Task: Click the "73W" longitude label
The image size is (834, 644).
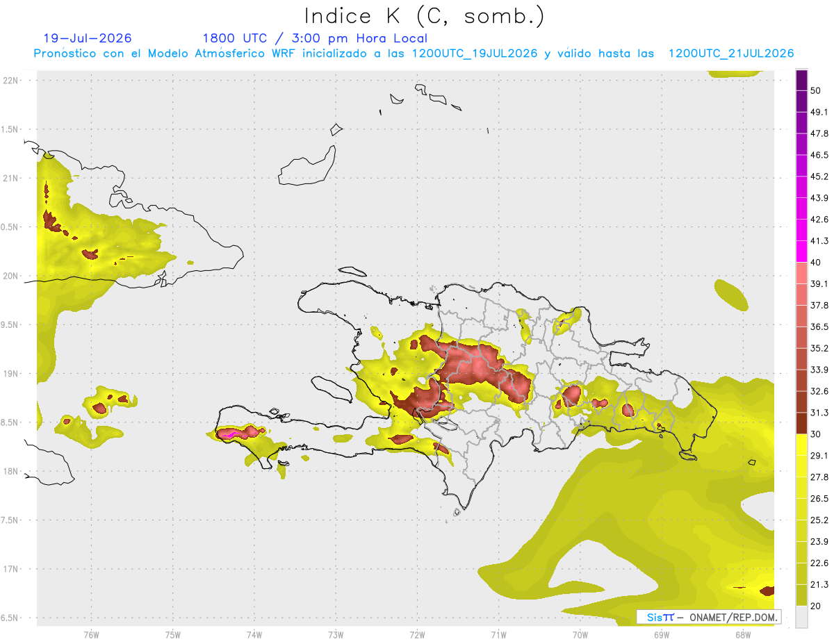Action: point(336,634)
